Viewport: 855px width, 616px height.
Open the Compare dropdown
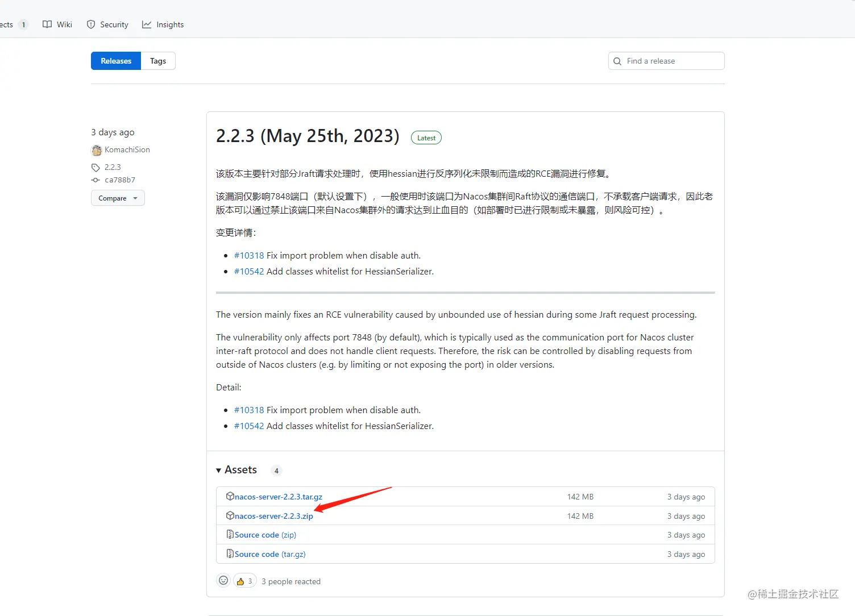coord(118,198)
